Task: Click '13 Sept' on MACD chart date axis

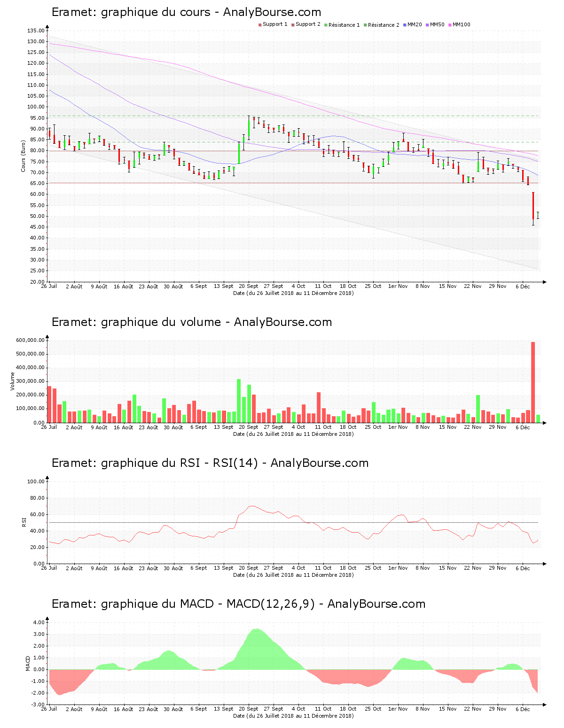Action: coord(224,709)
